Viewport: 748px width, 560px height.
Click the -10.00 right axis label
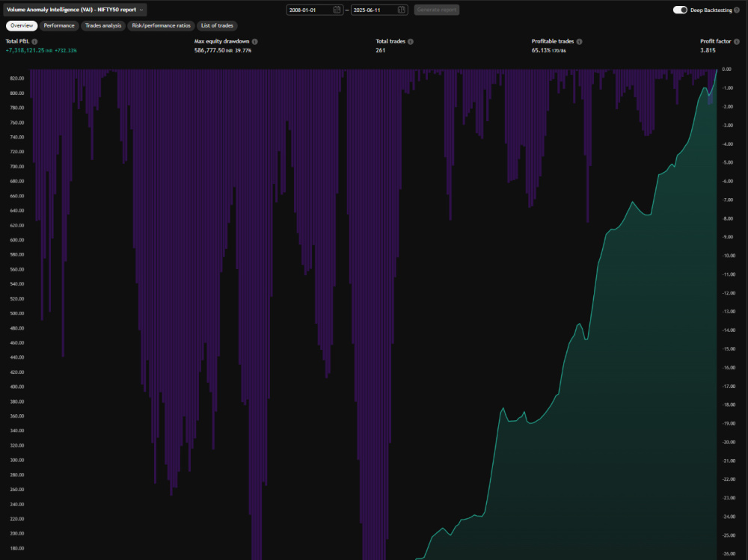[729, 256]
